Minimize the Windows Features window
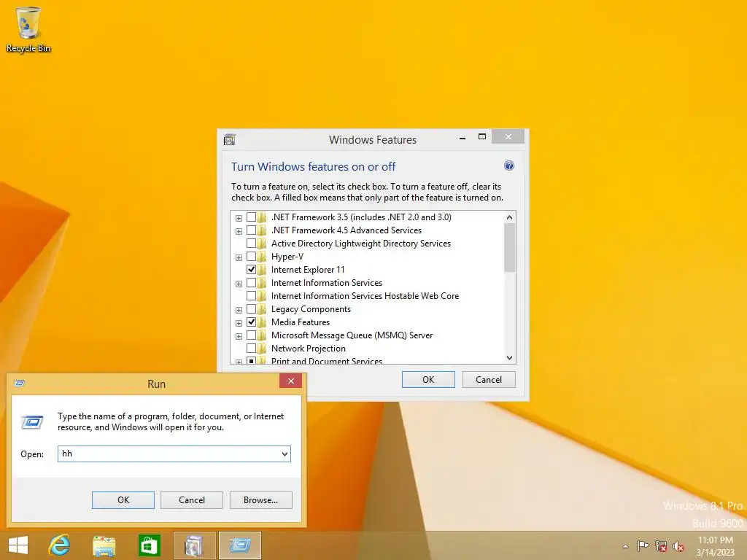 point(462,138)
